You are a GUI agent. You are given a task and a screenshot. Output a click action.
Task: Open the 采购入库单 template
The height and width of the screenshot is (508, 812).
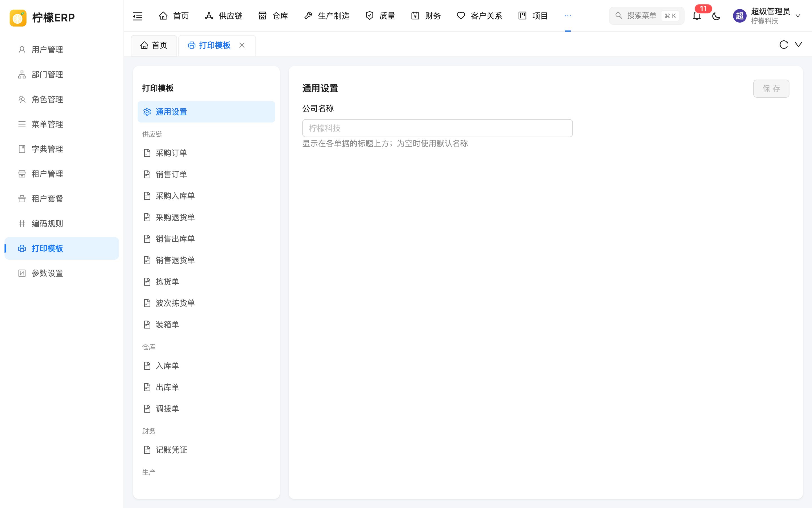(x=206, y=196)
